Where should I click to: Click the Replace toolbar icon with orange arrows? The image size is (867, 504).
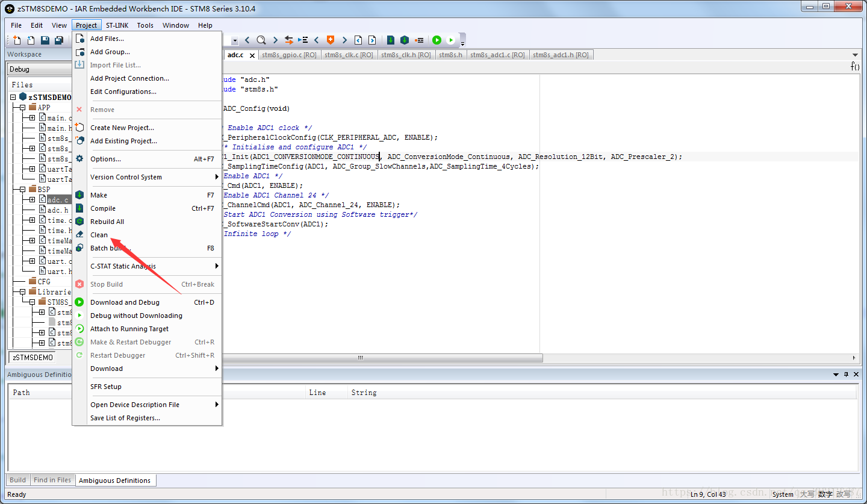tap(289, 40)
